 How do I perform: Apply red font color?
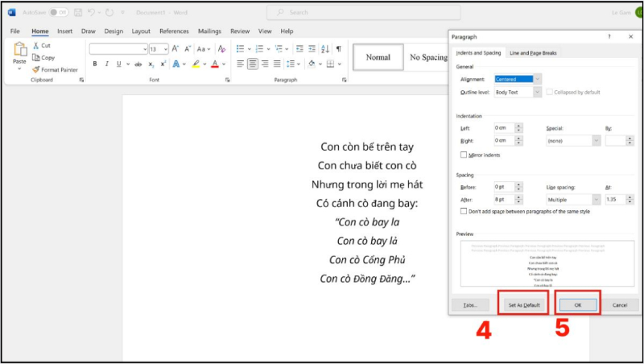(x=215, y=64)
